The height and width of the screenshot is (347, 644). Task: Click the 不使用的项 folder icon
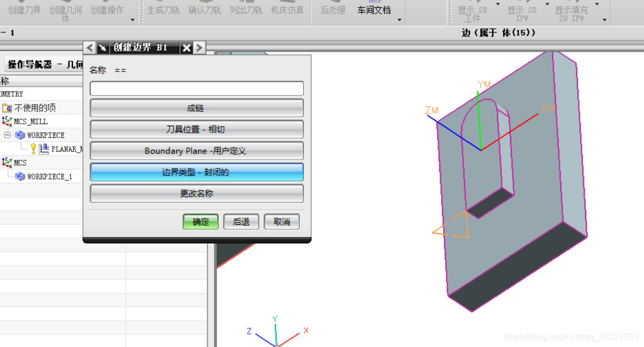tap(7, 108)
